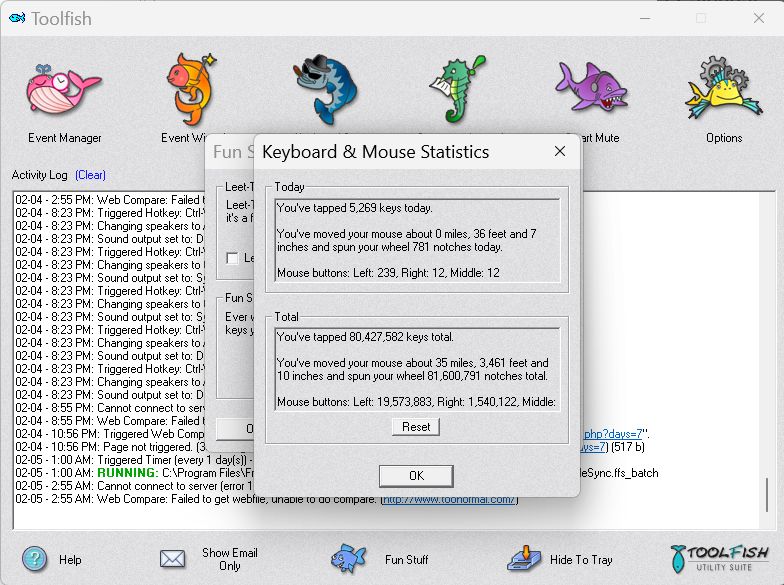Close the Keyboard & Mouse Statistics dialog
Viewport: 784px width, 585px height.
click(560, 151)
